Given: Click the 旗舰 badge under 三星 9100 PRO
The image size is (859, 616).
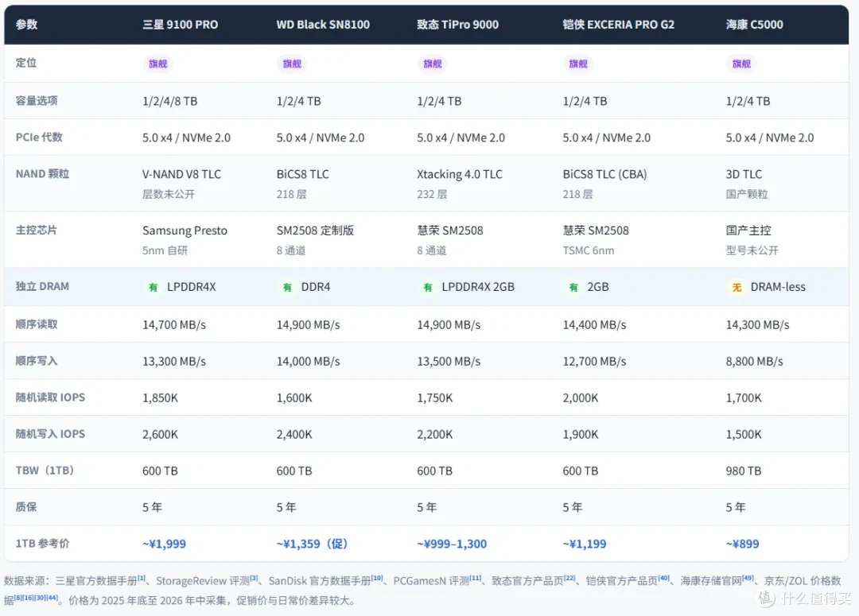Looking at the screenshot, I should 157,64.
